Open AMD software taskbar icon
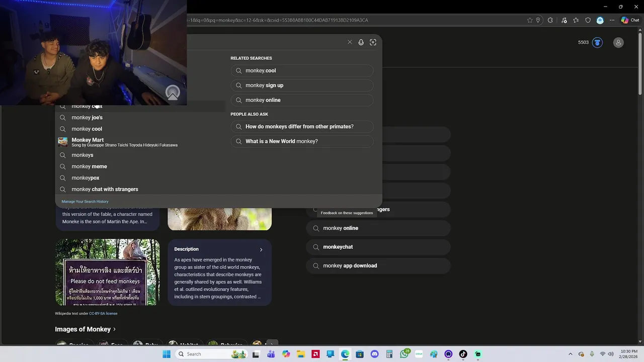 click(315, 354)
